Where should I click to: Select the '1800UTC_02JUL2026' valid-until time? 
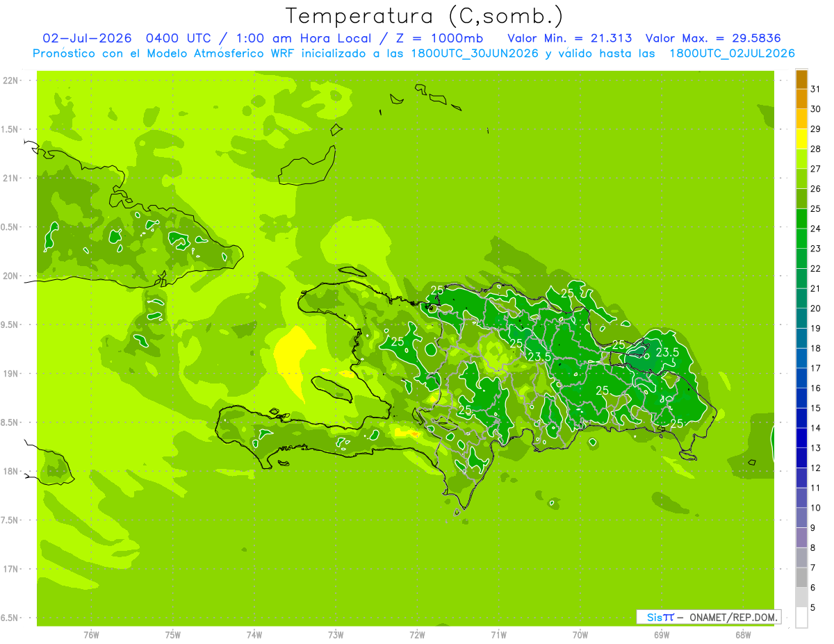click(x=733, y=53)
